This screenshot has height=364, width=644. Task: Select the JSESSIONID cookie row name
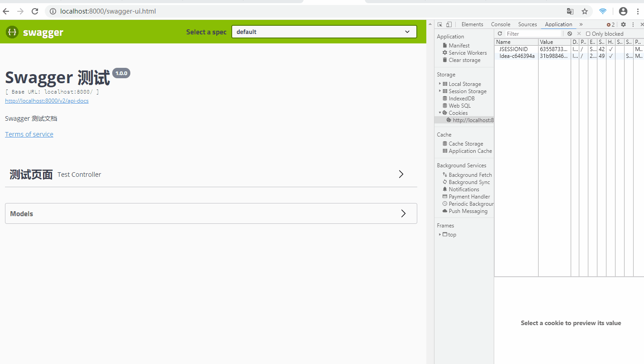click(x=514, y=49)
